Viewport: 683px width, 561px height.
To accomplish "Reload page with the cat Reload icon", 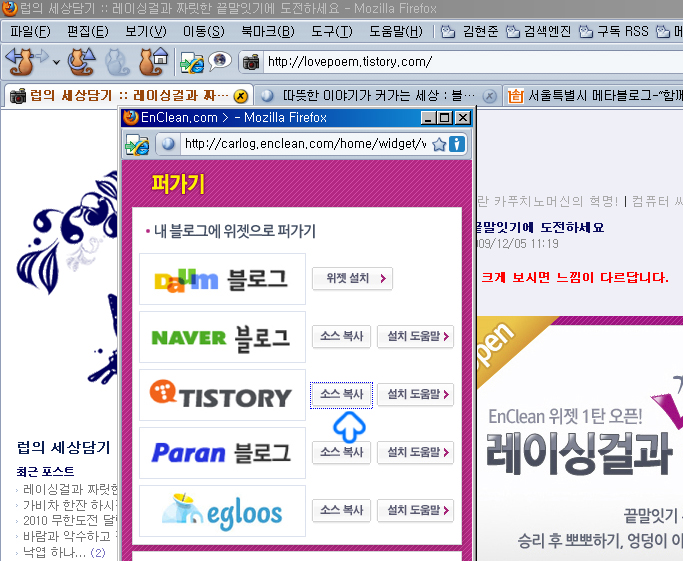I will [81, 61].
